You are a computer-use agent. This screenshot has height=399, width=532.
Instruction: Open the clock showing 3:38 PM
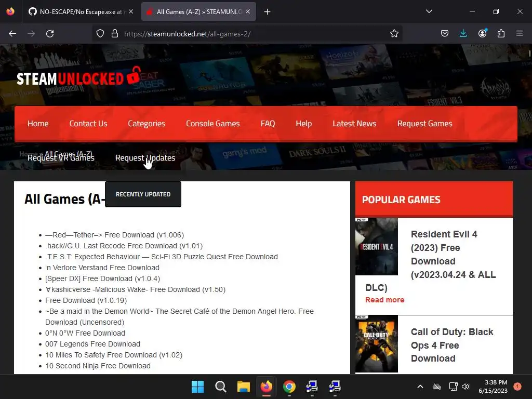(x=493, y=387)
